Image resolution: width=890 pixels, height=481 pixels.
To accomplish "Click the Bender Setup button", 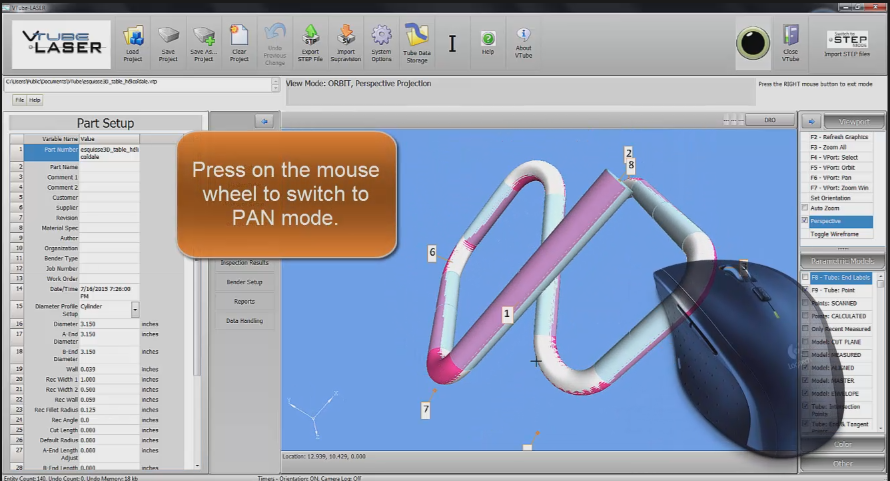I will click(244, 282).
